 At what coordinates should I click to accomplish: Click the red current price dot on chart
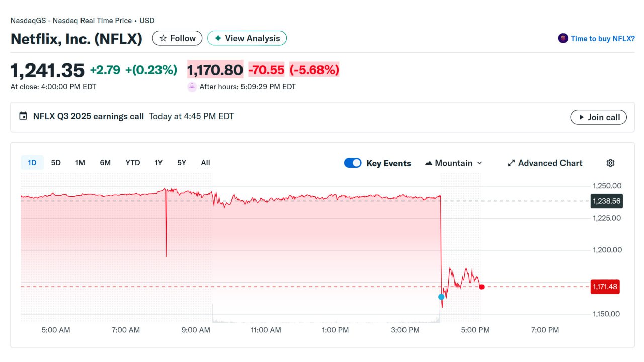[x=481, y=287]
